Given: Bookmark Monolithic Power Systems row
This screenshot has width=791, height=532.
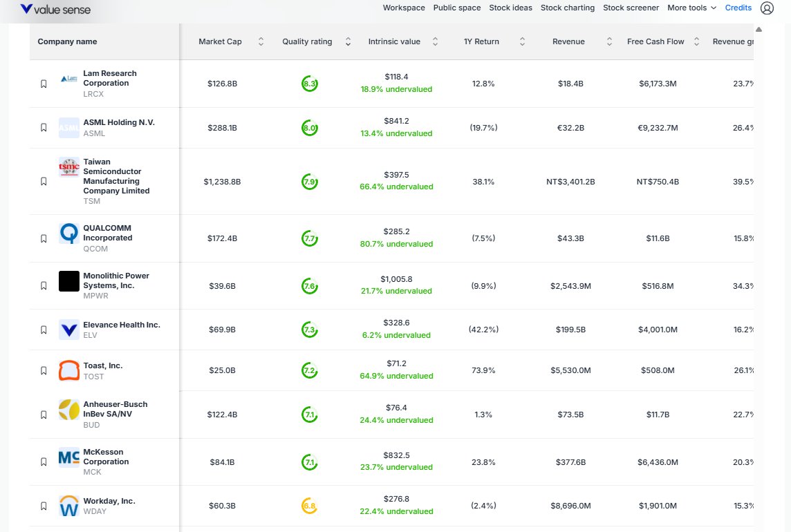Looking at the screenshot, I should tap(44, 286).
